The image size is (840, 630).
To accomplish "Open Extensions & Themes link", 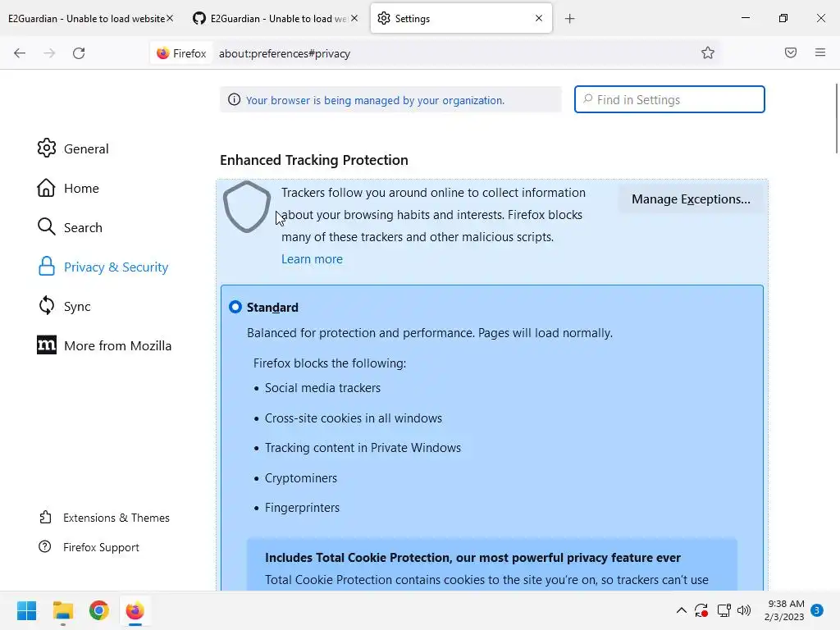I will [x=116, y=518].
